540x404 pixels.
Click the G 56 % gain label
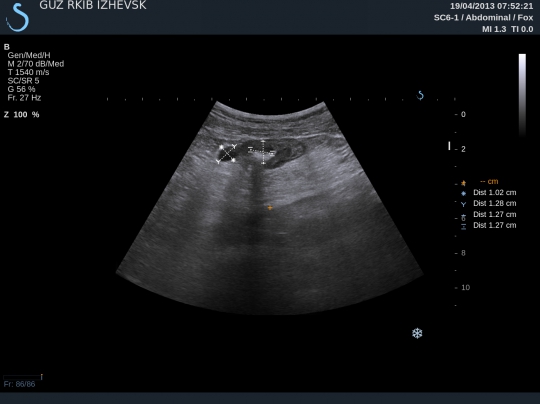pos(21,89)
